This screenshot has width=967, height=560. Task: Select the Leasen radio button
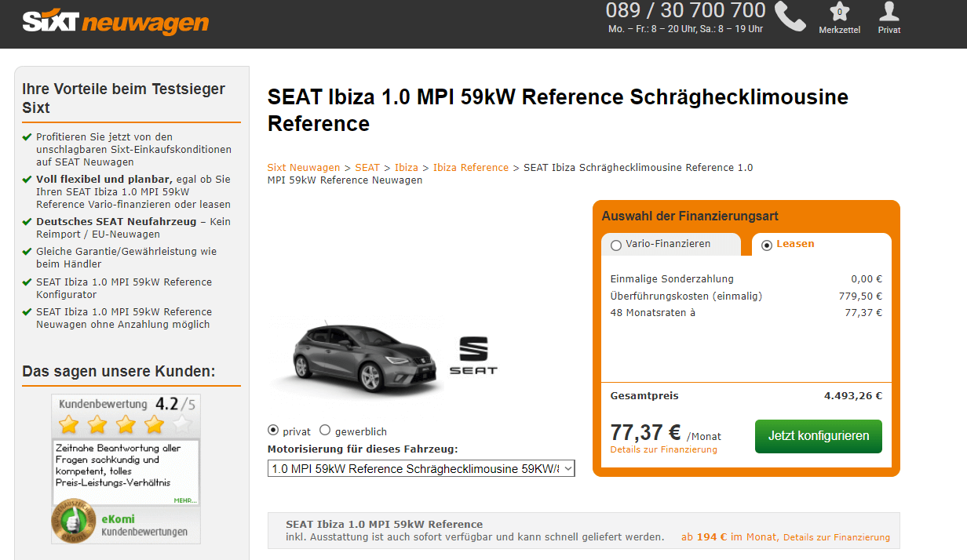[767, 245]
